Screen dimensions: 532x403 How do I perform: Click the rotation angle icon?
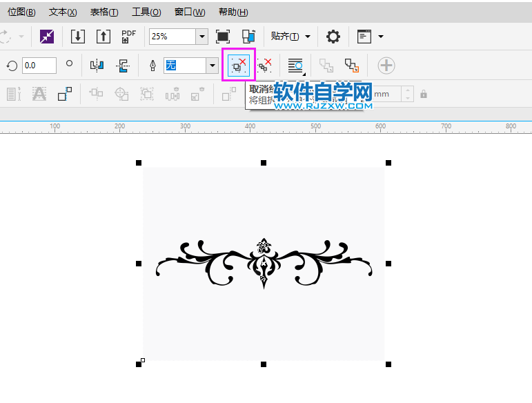[12, 66]
